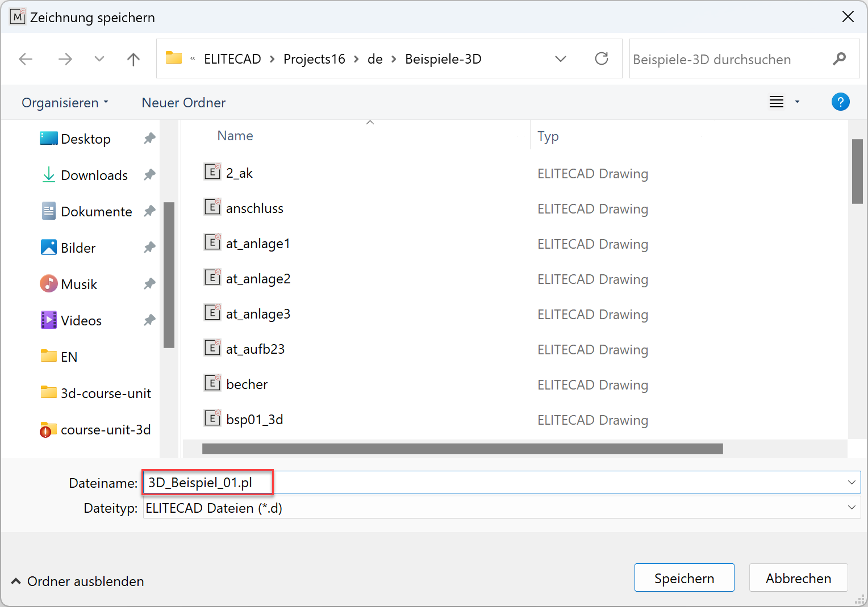Image resolution: width=868 pixels, height=607 pixels.
Task: Refresh the Beispiele-3D folder view
Action: 601,59
